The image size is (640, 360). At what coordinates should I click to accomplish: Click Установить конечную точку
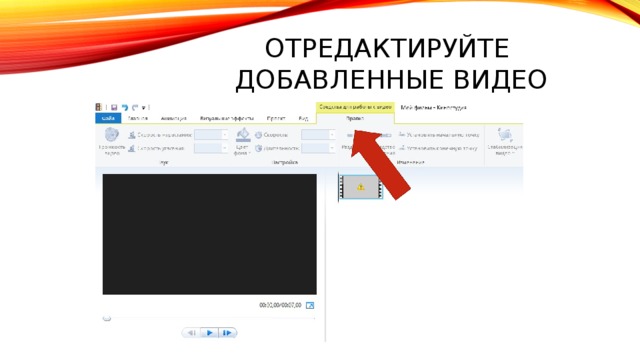(x=438, y=148)
